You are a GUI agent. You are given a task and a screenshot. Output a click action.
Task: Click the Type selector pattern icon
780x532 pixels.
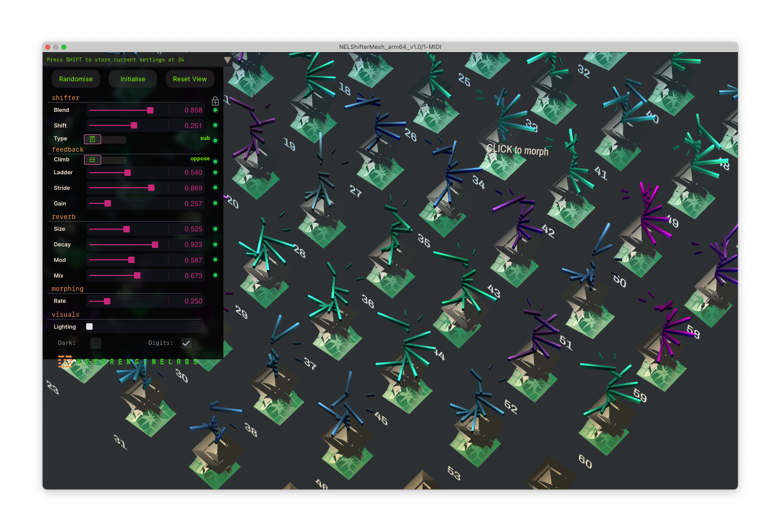click(93, 139)
